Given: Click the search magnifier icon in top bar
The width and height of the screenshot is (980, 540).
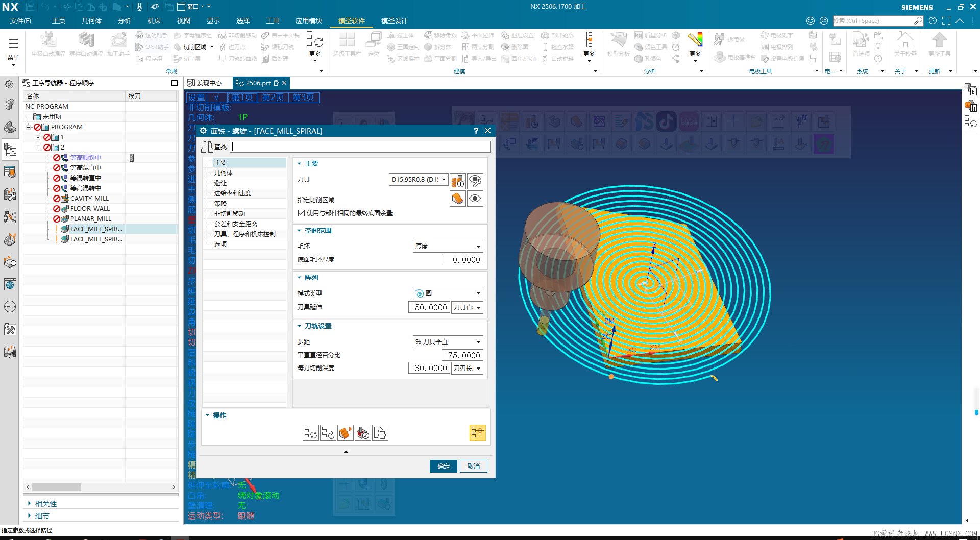Looking at the screenshot, I should click(918, 21).
